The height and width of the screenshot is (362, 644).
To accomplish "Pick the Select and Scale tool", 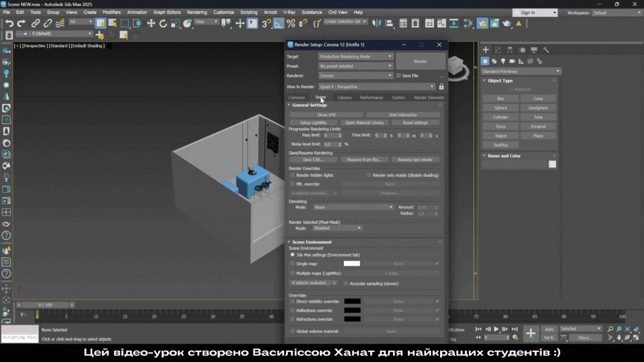I will point(176,23).
